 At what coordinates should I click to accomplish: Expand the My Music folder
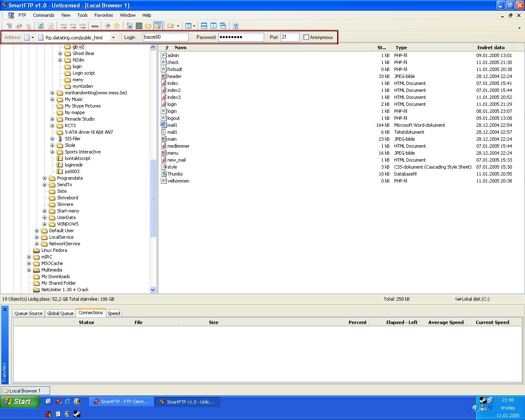point(52,99)
